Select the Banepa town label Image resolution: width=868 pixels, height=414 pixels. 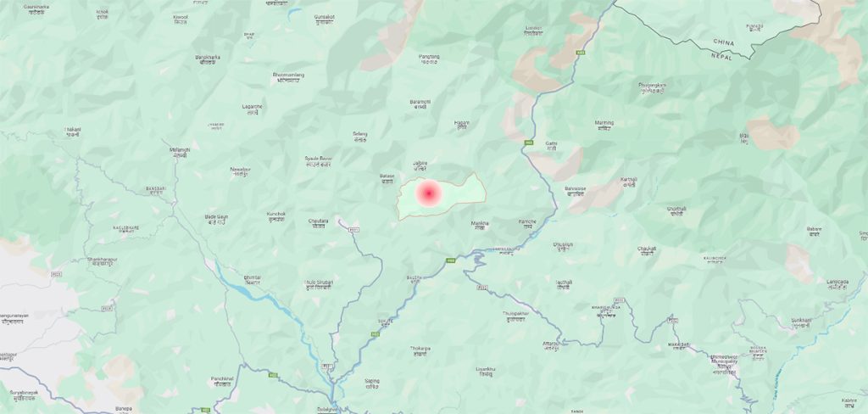pyautogui.click(x=124, y=409)
